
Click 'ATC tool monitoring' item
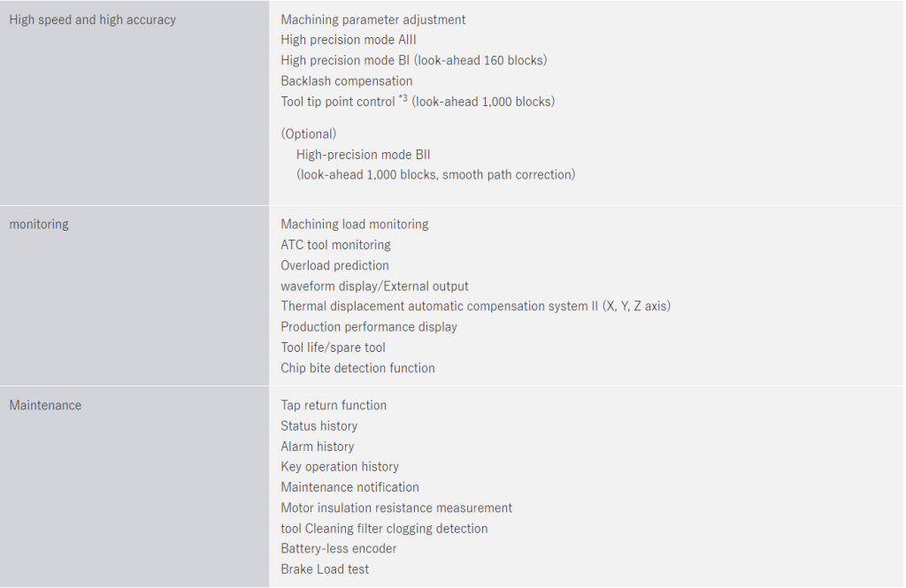click(x=335, y=245)
